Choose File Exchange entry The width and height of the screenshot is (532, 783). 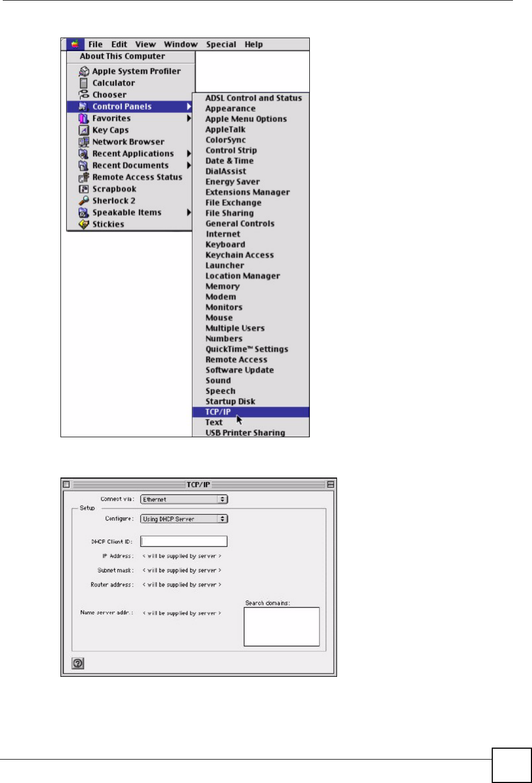click(x=233, y=203)
